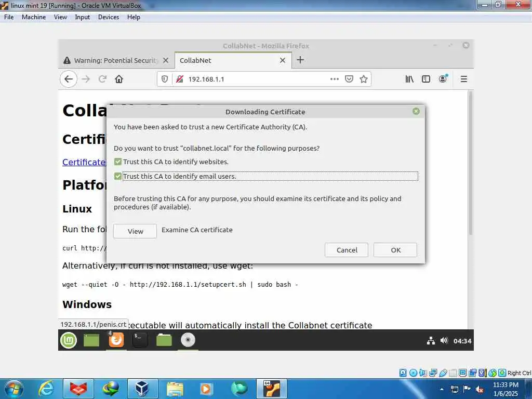Show Firefox sidebars
The height and width of the screenshot is (399, 532).
[426, 79]
